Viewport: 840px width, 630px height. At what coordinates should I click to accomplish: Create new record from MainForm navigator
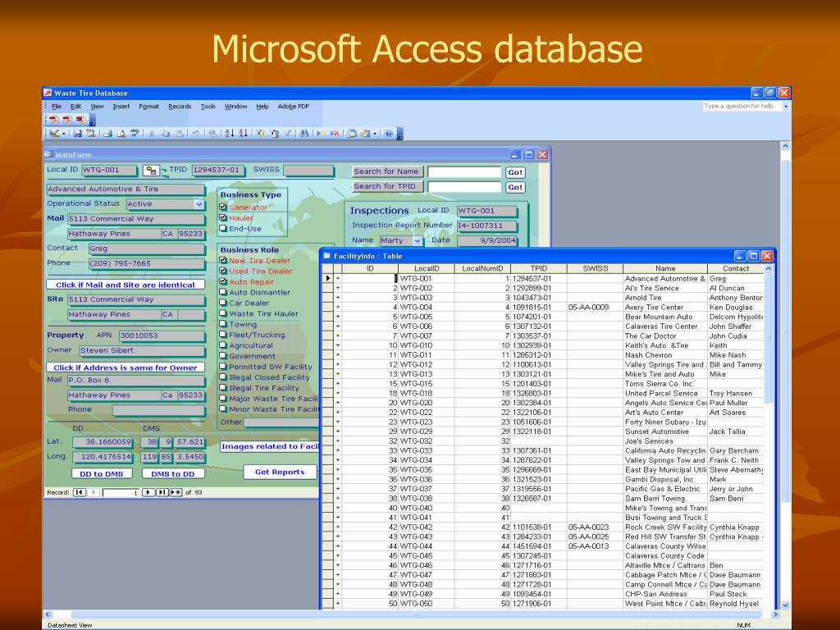[176, 492]
